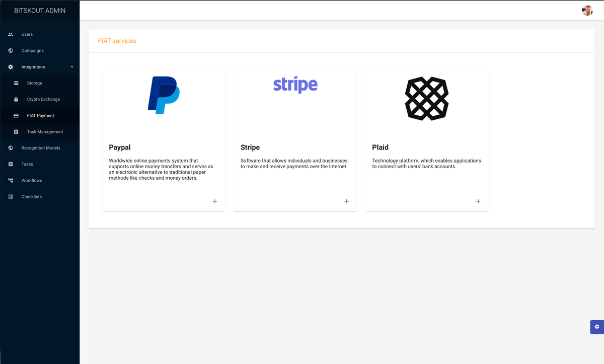
Task: Click the Users people icon in sidebar
Action: click(x=11, y=34)
